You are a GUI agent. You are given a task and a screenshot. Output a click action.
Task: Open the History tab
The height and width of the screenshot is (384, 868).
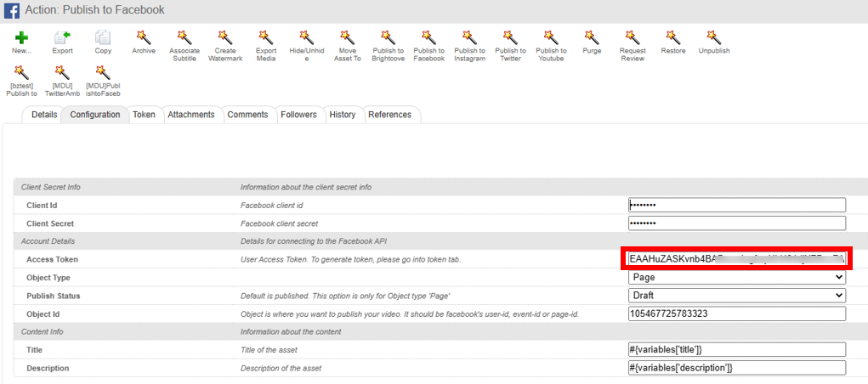coord(342,115)
